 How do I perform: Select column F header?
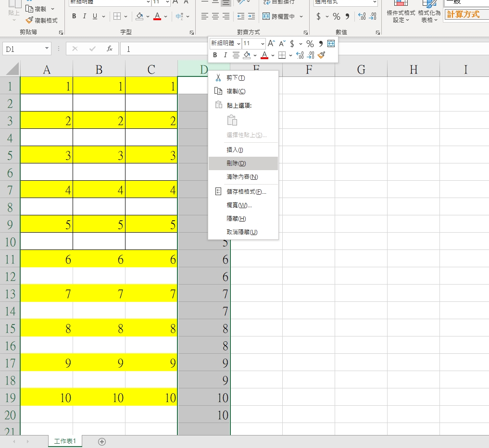[x=309, y=69]
